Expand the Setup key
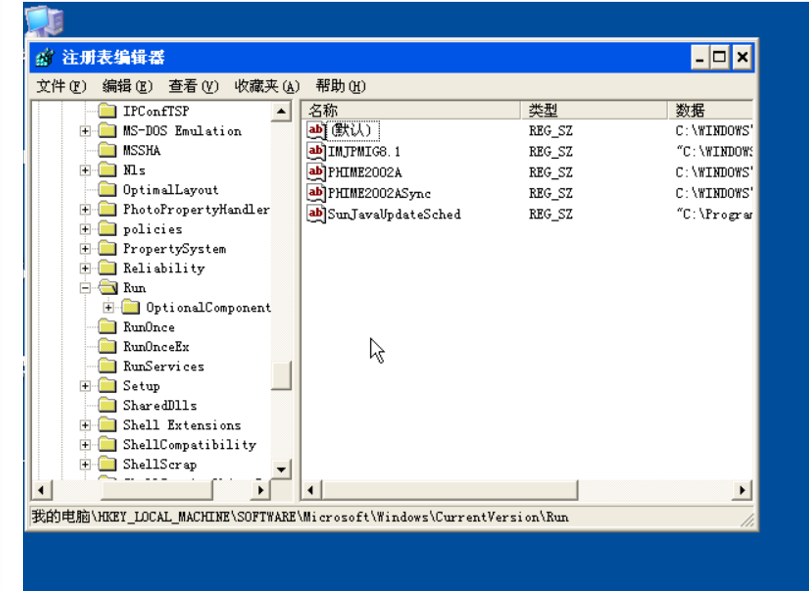This screenshot has width=809, height=591. point(85,386)
